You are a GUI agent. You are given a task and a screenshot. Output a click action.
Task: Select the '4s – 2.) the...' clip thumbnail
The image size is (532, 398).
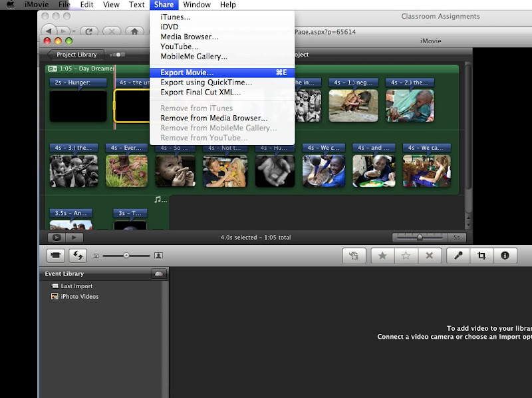click(410, 106)
